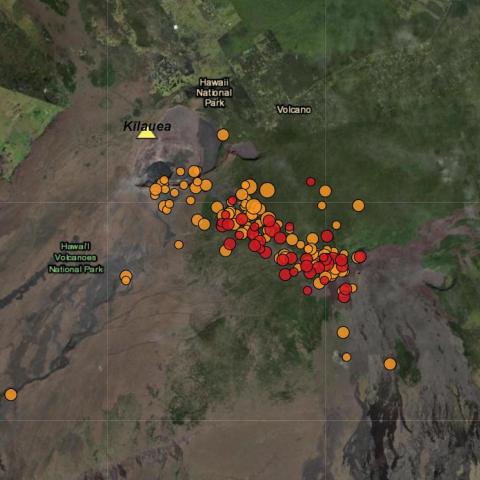The image size is (480, 480).
Task: Click the isolated red marker below the Volcano label
Action: coord(311,182)
